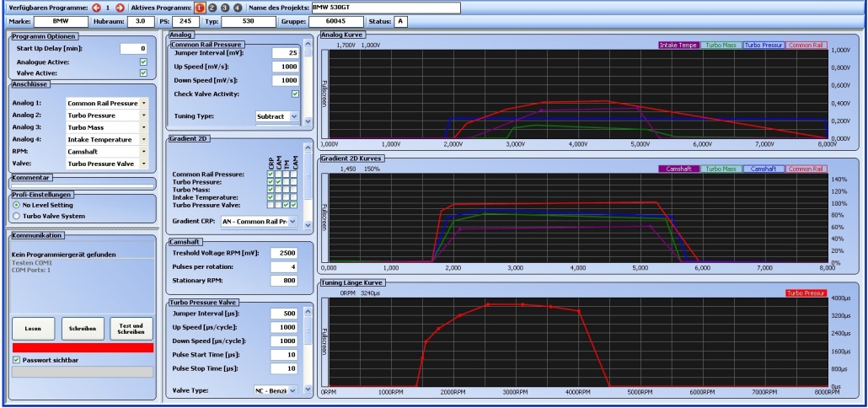868x408 pixels.
Task: Select Turbo Mass legend in Analog Kurve
Action: coord(721,45)
